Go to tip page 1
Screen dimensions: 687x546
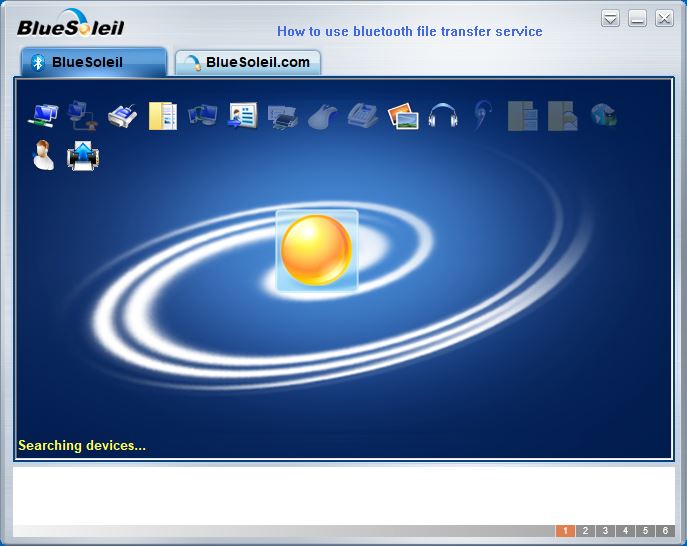click(565, 531)
